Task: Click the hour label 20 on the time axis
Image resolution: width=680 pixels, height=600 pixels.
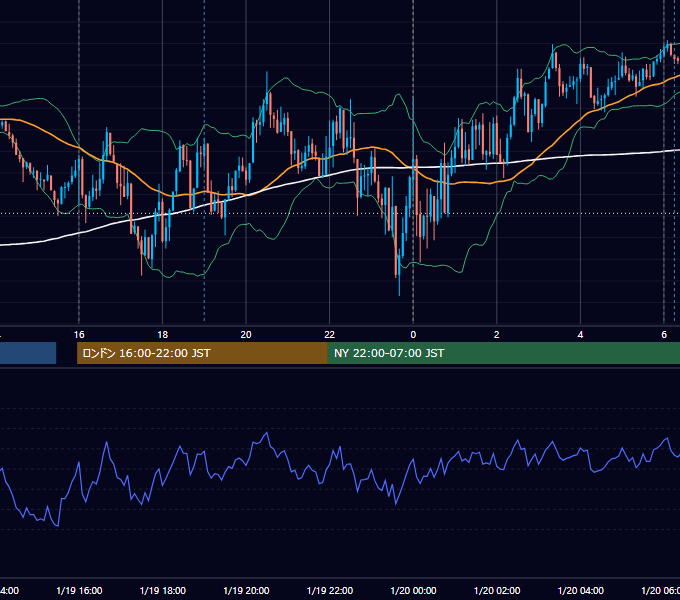Action: [246, 335]
